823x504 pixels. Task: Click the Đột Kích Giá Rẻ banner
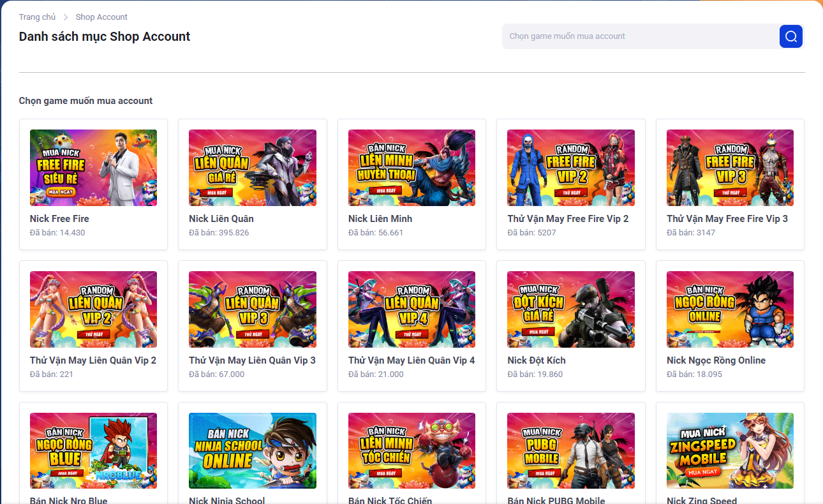[x=571, y=309]
